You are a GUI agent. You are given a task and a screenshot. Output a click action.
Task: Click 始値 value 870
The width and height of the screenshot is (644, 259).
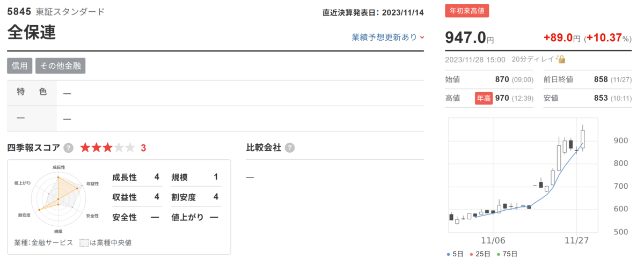click(x=502, y=79)
